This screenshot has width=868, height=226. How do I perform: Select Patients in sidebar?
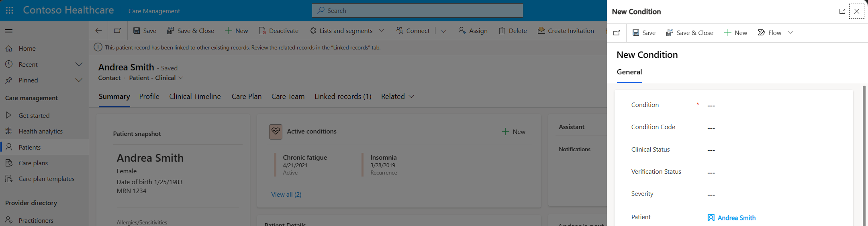point(44,147)
